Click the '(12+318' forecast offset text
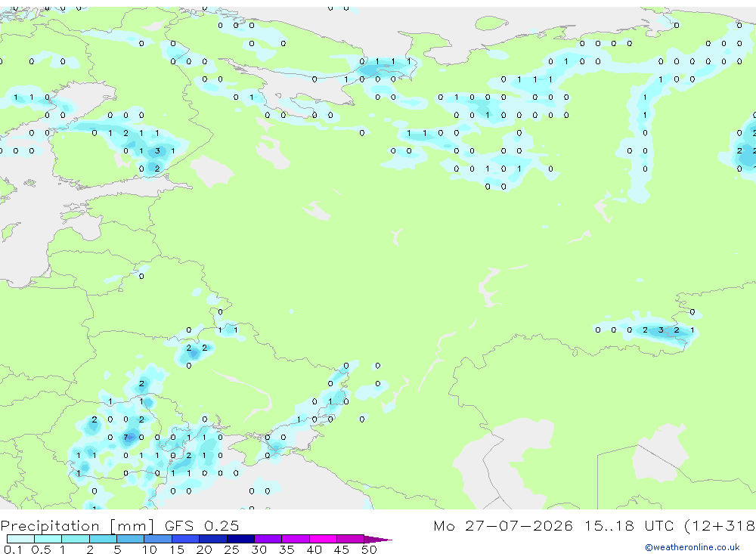The image size is (756, 554). coord(719,525)
